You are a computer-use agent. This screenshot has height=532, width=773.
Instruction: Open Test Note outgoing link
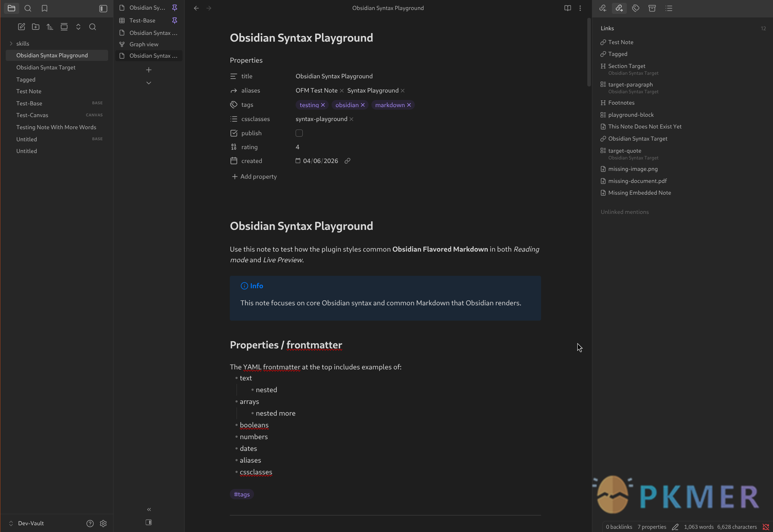coord(621,42)
